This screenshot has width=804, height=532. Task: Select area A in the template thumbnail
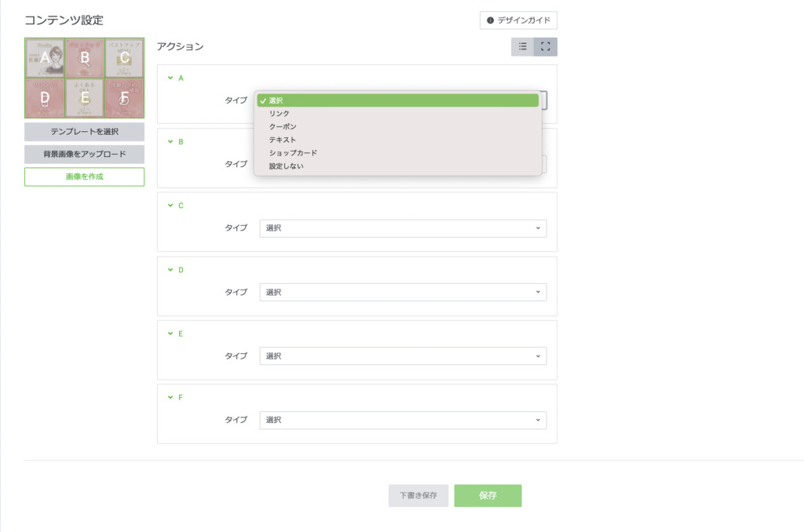45,58
